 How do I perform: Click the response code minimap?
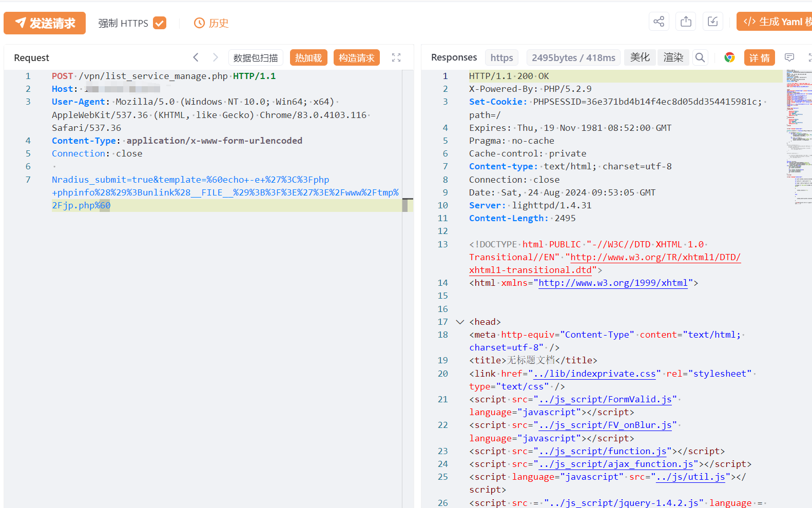tap(798, 137)
